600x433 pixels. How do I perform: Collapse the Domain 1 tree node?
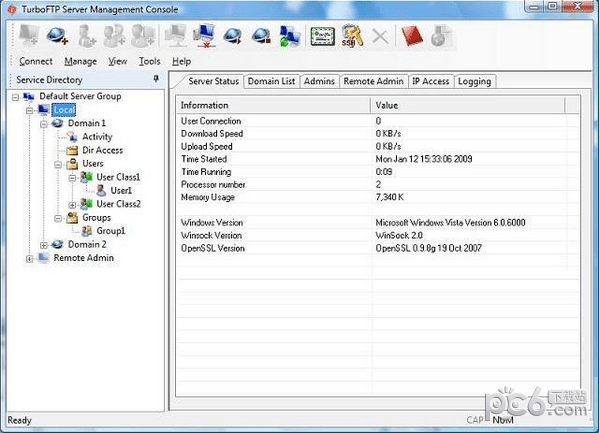(44, 124)
